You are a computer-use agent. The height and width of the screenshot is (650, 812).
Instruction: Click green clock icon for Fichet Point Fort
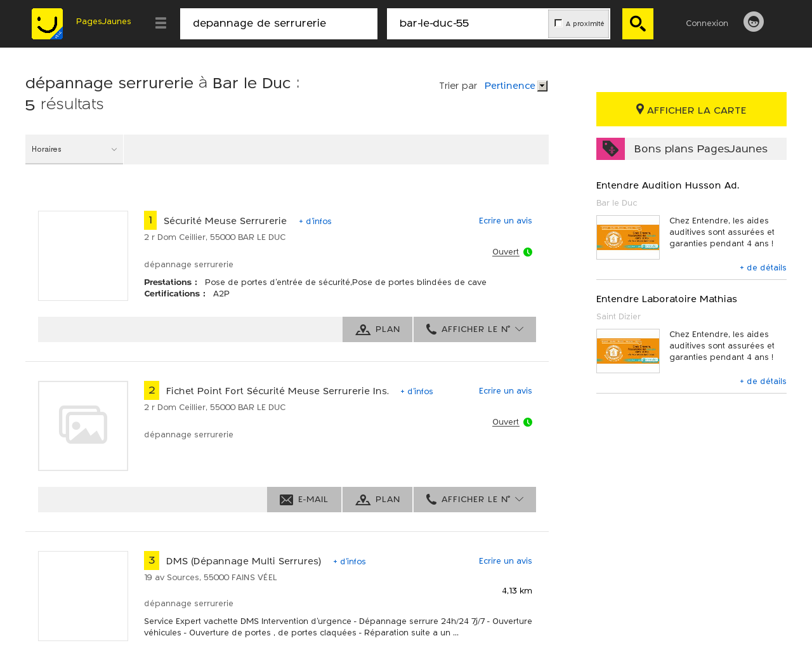pyautogui.click(x=528, y=422)
